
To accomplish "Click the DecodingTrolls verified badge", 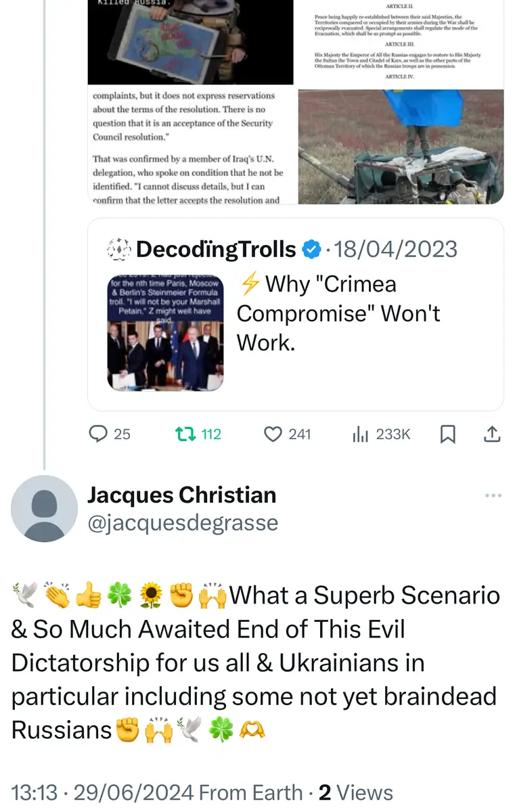I will tap(311, 250).
